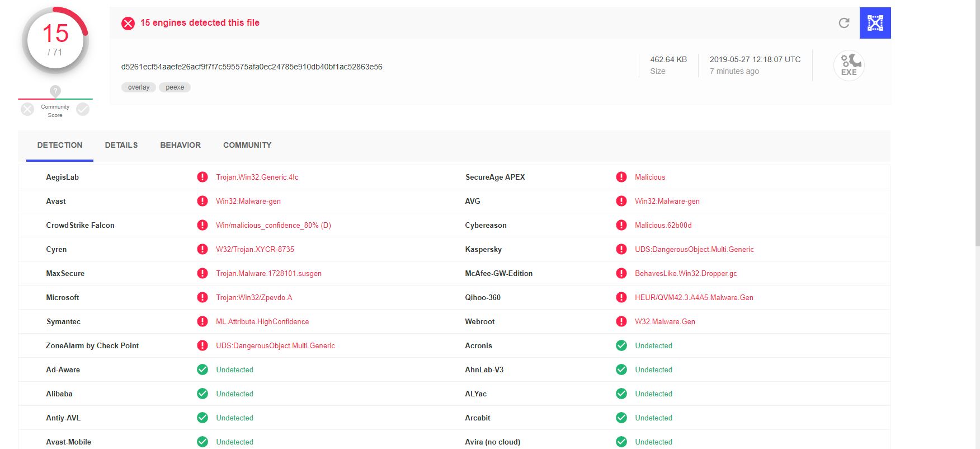Click green check icon beside Acronis
Image resolution: width=980 pixels, height=449 pixels.
(x=621, y=345)
